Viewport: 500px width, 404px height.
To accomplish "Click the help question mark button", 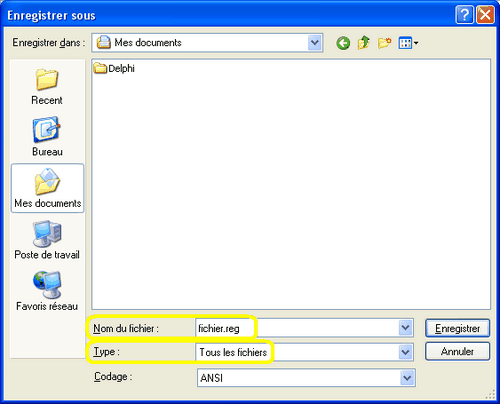I will coord(464,15).
